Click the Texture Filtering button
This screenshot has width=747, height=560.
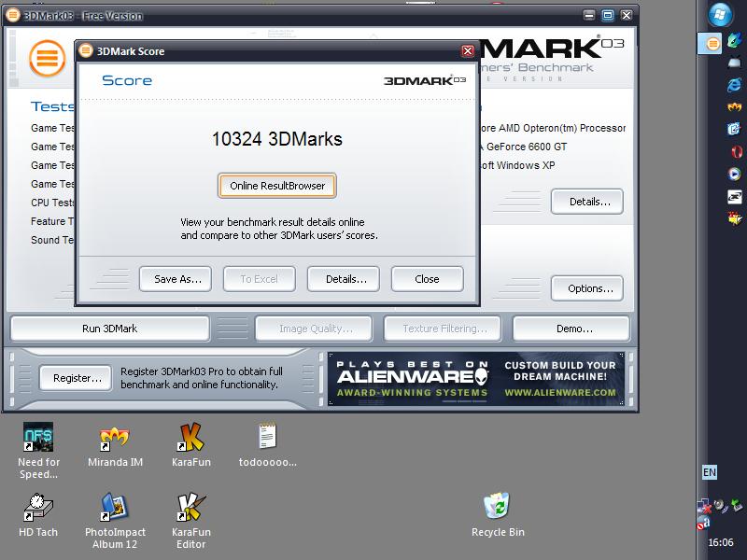click(443, 329)
